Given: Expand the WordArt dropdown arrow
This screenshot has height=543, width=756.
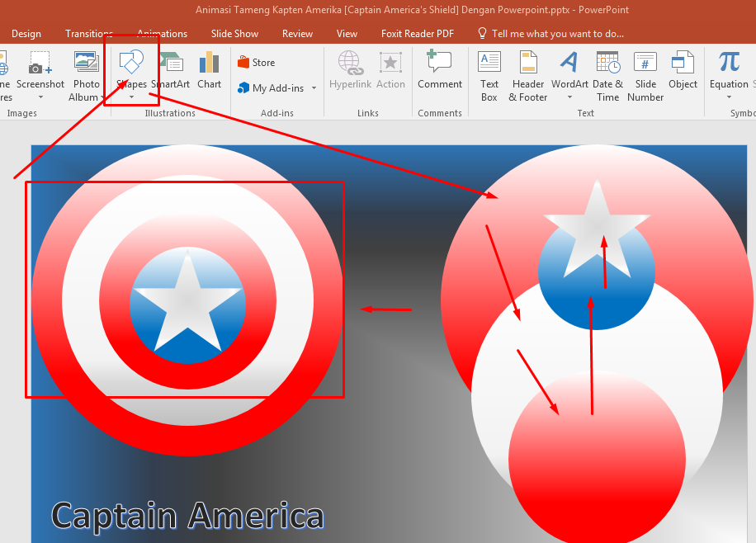Looking at the screenshot, I should click(x=569, y=97).
